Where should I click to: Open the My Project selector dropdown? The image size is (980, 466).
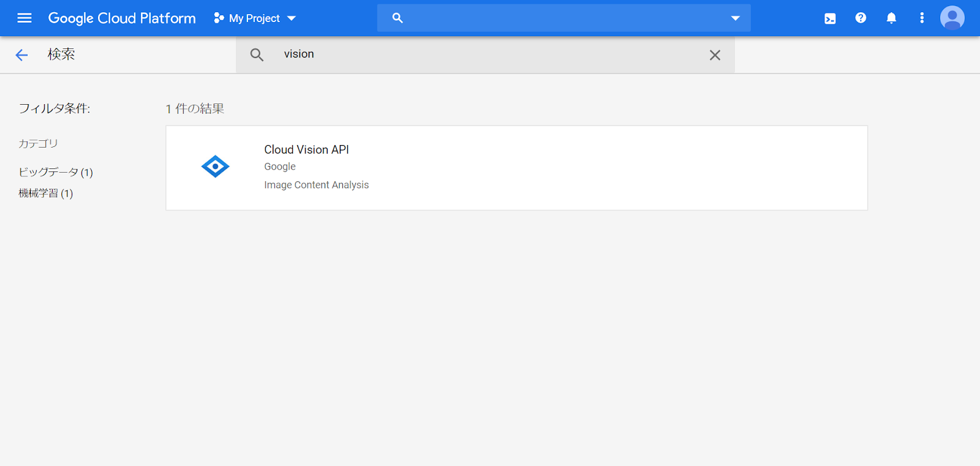click(x=255, y=18)
